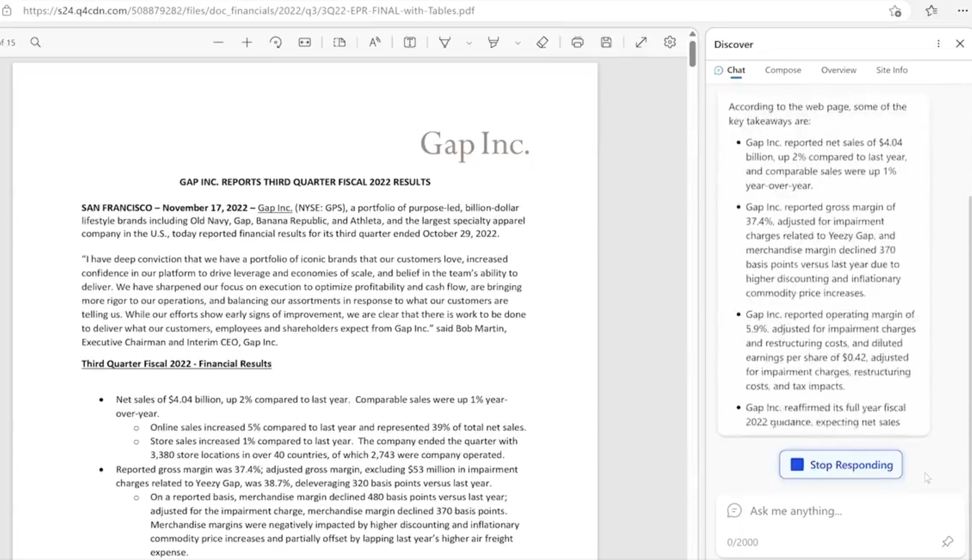
Task: Click 'Store sales increased 1%' sub-bullet
Action: tap(334, 448)
